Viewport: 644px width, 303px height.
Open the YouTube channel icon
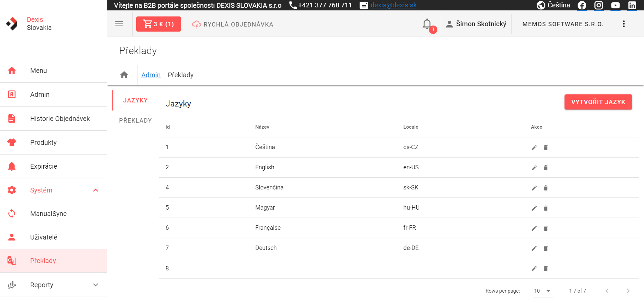[615, 5]
